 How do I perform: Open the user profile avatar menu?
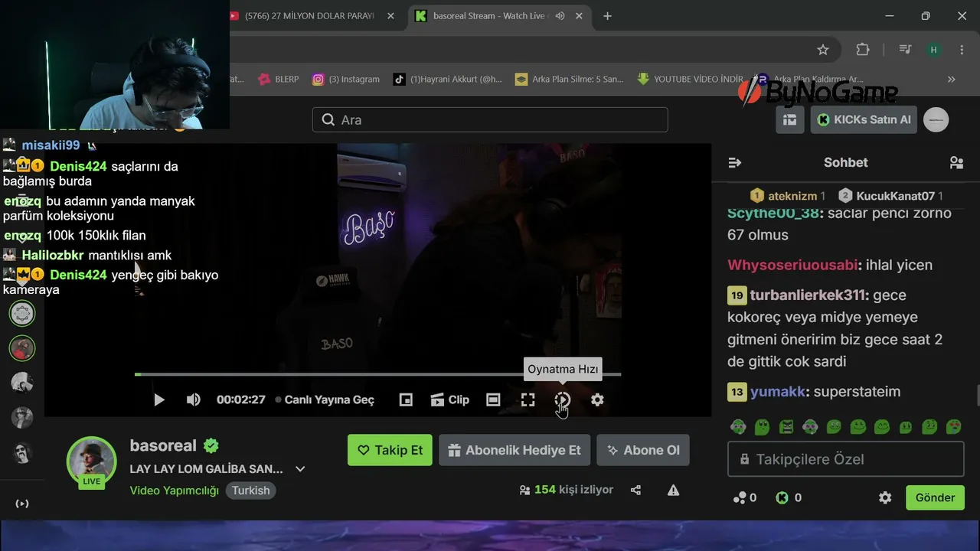pyautogui.click(x=936, y=119)
